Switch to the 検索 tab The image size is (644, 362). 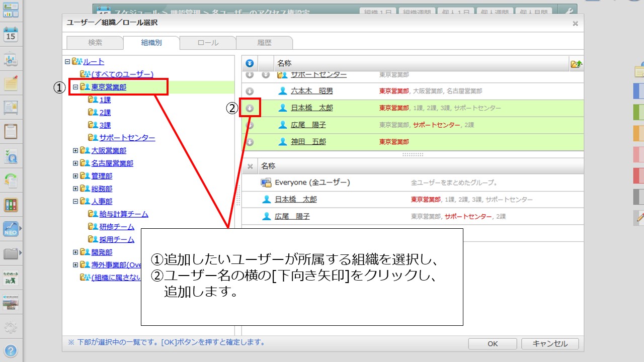95,43
